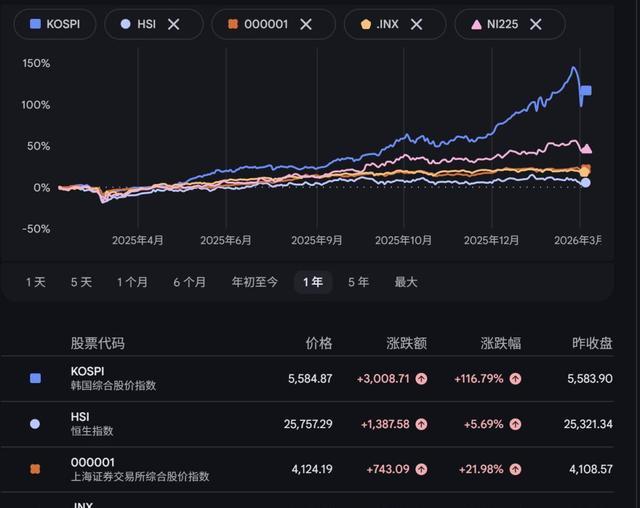The width and height of the screenshot is (640, 508).
Task: Select the 5年 time range
Action: (358, 282)
